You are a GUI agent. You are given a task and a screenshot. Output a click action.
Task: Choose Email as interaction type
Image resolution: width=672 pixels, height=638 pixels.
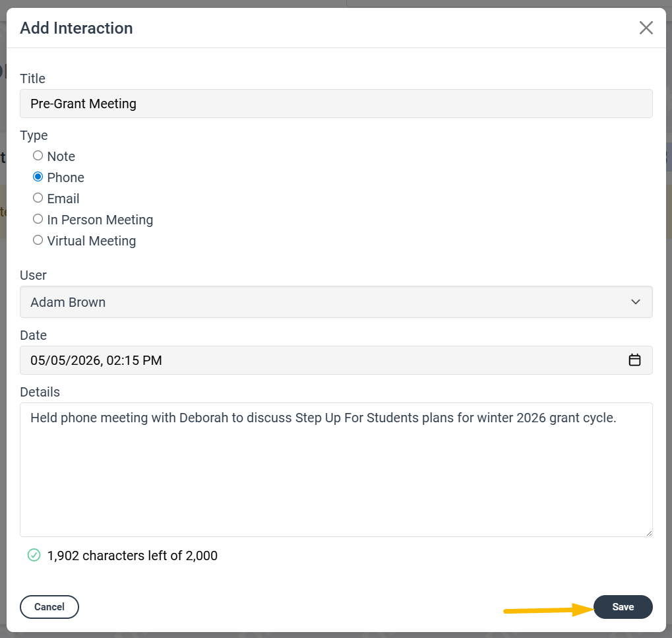coord(38,198)
